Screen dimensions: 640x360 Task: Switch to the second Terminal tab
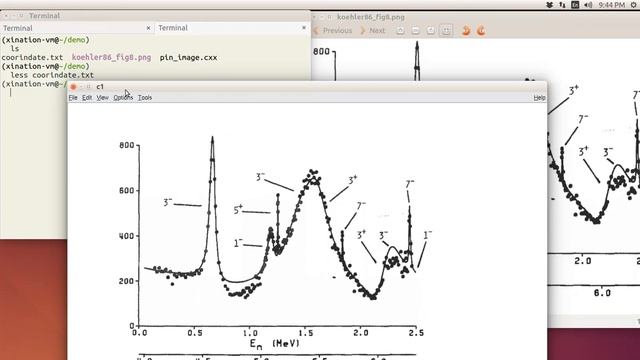233,28
